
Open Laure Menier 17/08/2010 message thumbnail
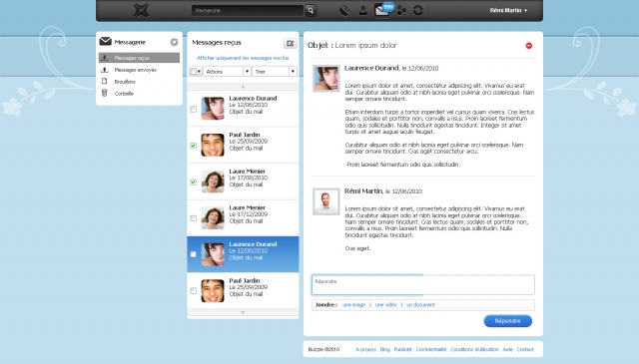coord(213,182)
